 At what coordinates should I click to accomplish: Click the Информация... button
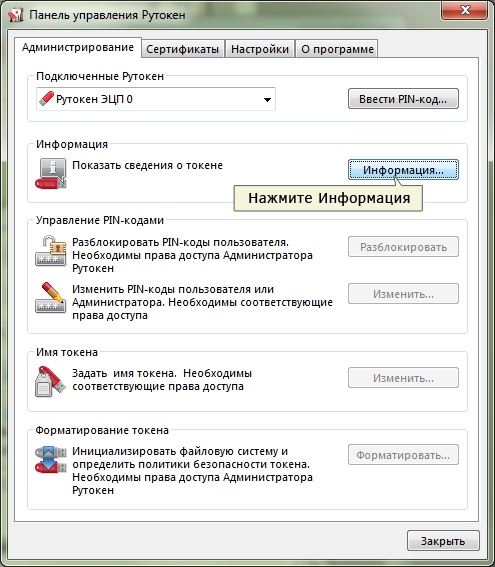tap(404, 170)
